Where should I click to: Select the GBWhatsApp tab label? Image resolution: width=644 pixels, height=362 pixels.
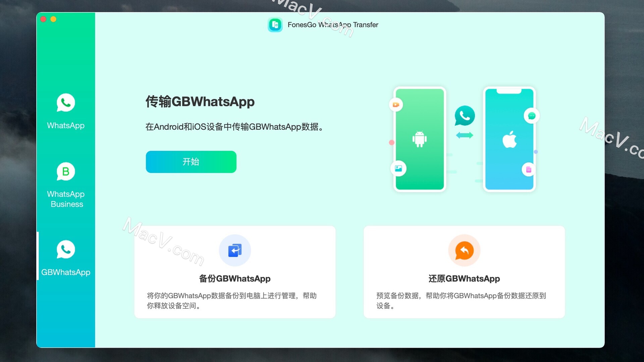(x=66, y=272)
